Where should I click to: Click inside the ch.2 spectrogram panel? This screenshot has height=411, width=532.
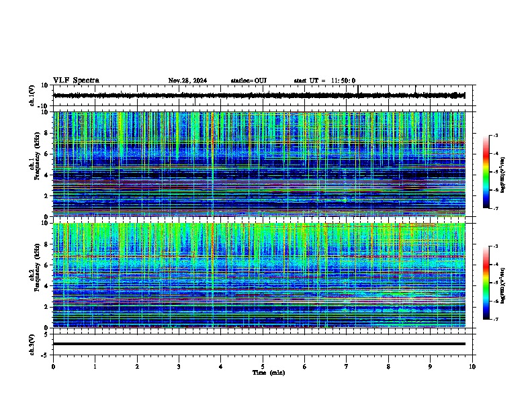(x=259, y=275)
